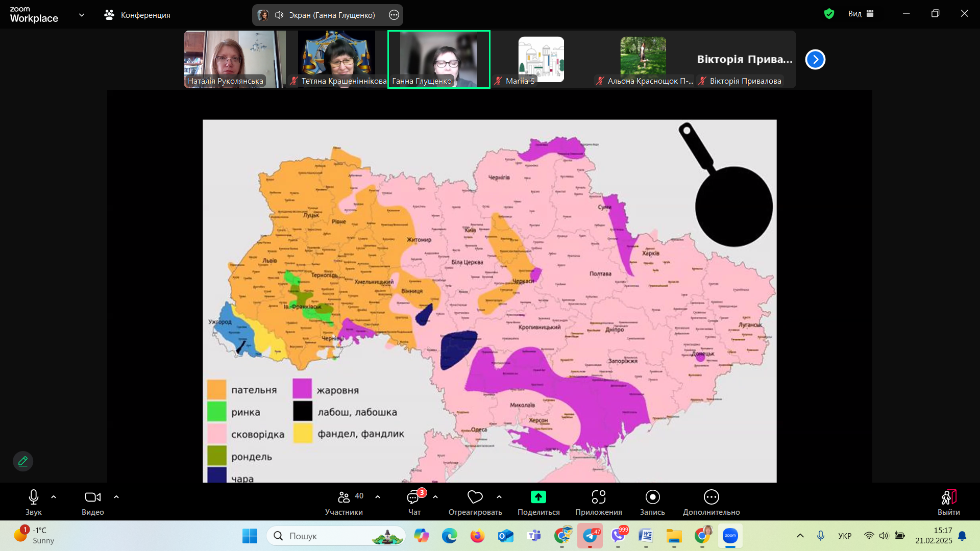This screenshot has height=551, width=980.
Task: Click the annotation pencil icon
Action: 23,461
